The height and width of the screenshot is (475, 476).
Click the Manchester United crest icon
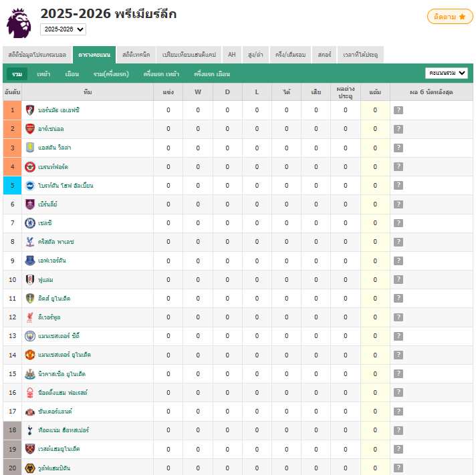[x=29, y=355]
